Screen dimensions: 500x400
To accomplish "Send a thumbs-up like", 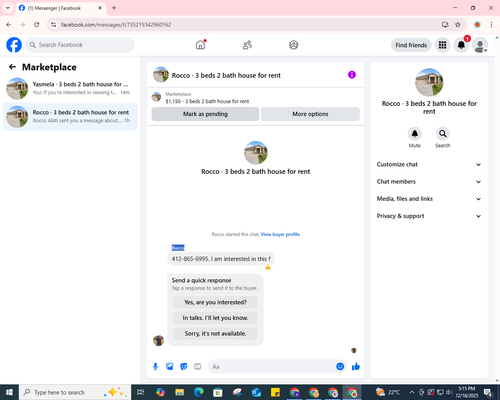I will click(356, 367).
